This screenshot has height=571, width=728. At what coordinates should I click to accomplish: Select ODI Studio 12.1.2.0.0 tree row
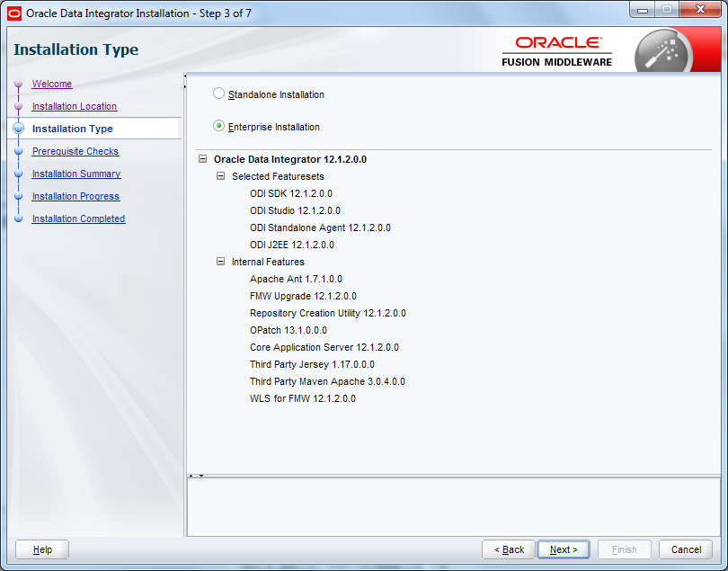click(295, 210)
